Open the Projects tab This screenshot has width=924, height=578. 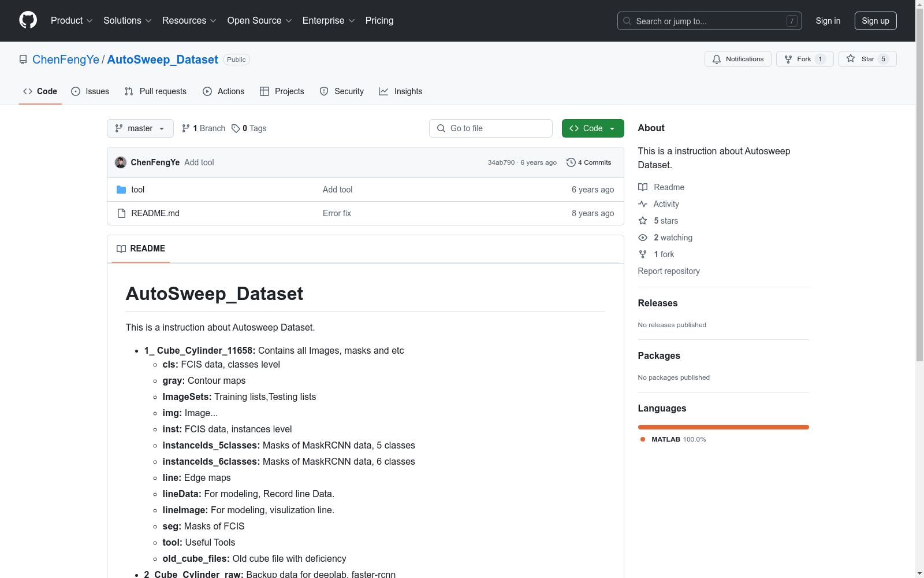tap(282, 91)
